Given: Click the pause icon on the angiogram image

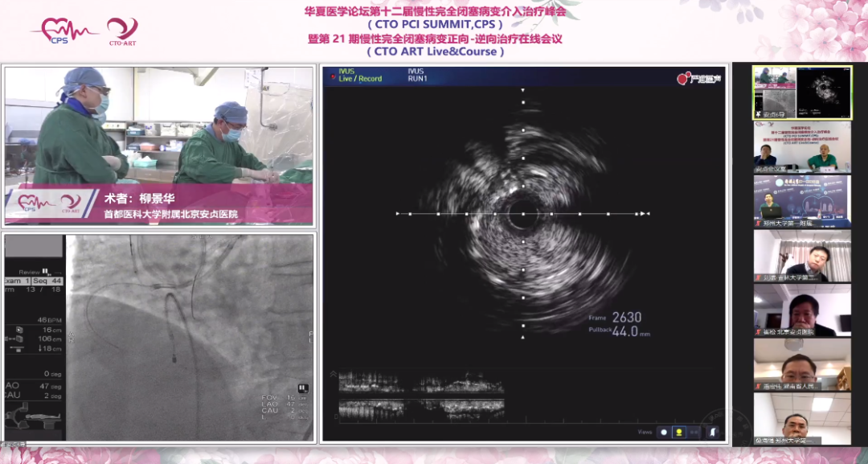Looking at the screenshot, I should pyautogui.click(x=303, y=388).
